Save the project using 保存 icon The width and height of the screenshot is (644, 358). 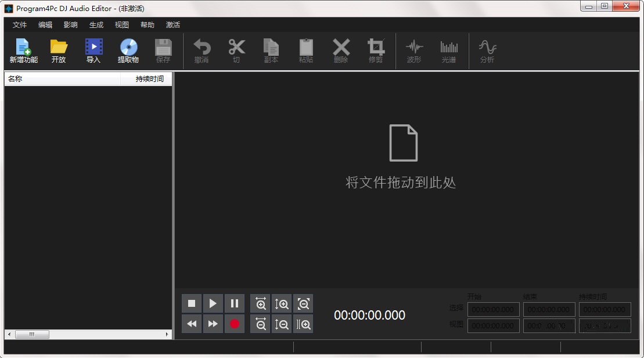tap(163, 51)
